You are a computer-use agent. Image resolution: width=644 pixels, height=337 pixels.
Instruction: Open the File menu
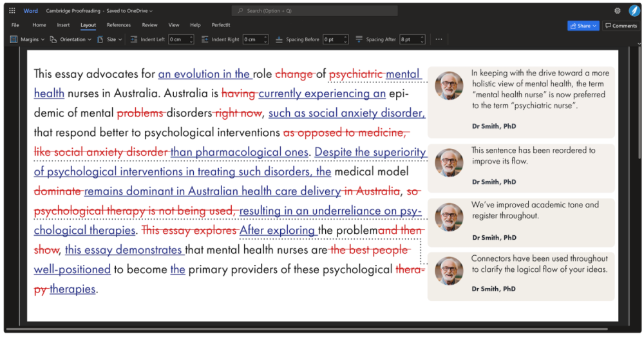[15, 25]
